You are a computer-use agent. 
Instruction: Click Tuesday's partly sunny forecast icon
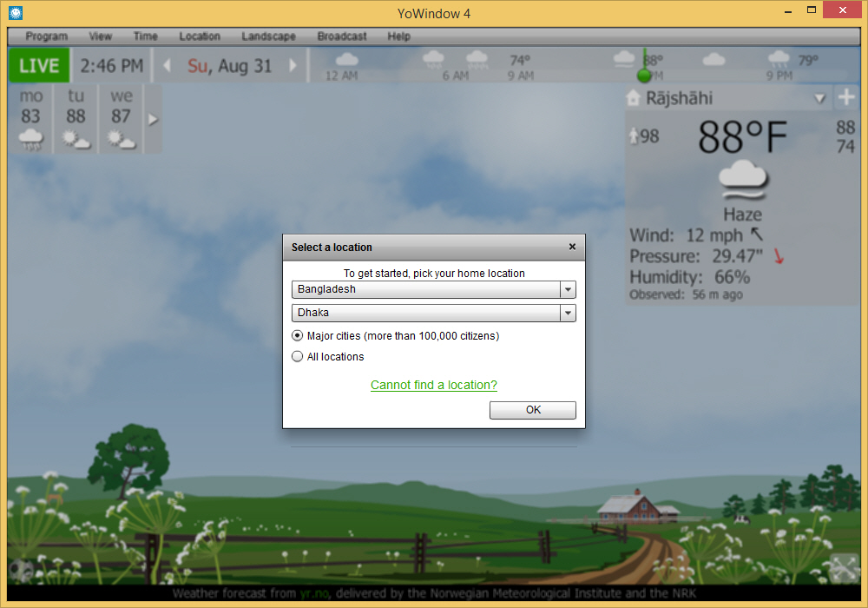[75, 141]
